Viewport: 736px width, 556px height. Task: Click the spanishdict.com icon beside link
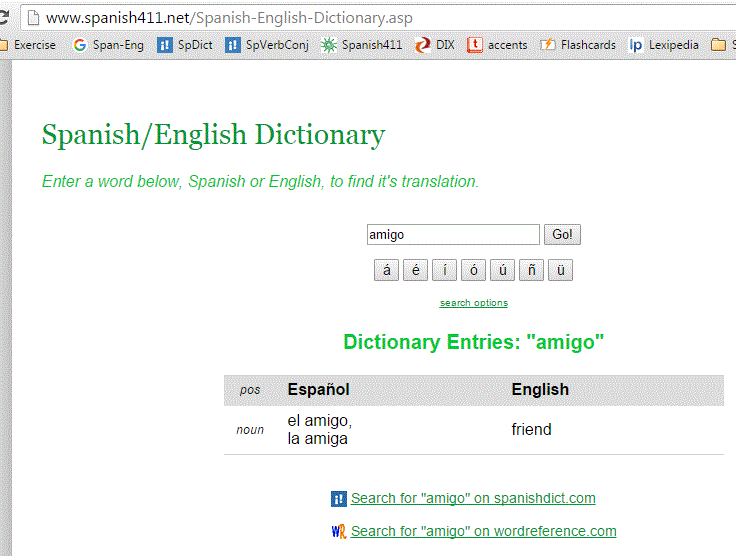point(339,499)
